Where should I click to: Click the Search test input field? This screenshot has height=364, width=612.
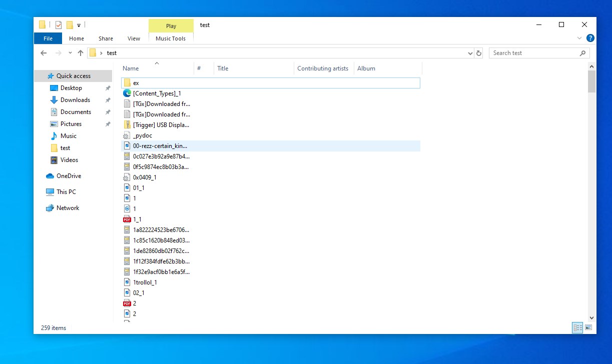coord(533,53)
